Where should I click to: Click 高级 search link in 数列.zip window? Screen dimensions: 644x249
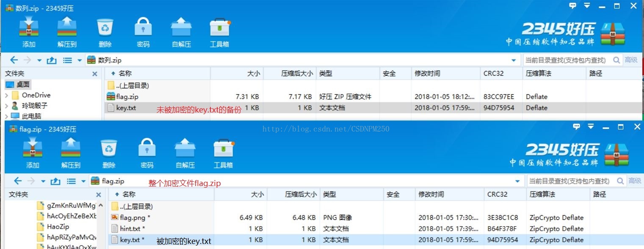click(631, 60)
